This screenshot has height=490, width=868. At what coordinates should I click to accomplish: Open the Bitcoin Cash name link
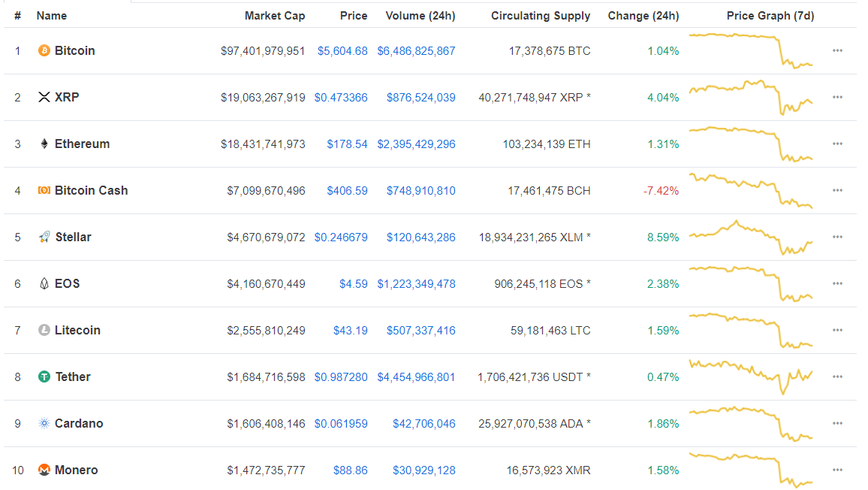point(92,191)
